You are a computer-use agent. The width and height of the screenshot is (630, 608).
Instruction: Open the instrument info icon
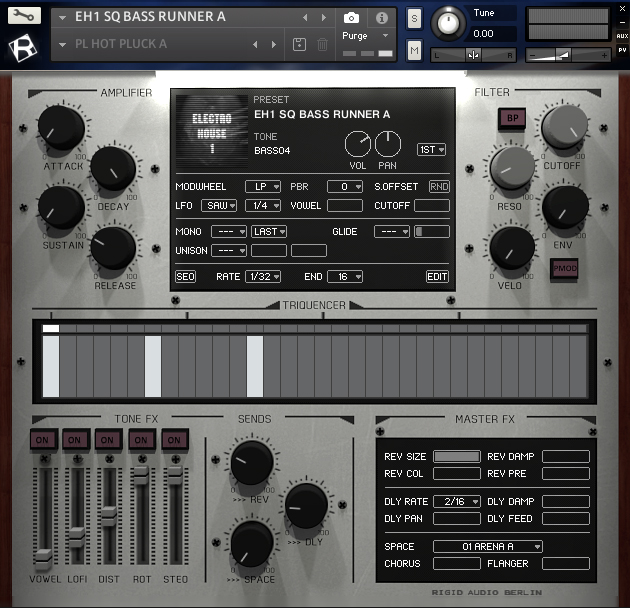click(382, 18)
